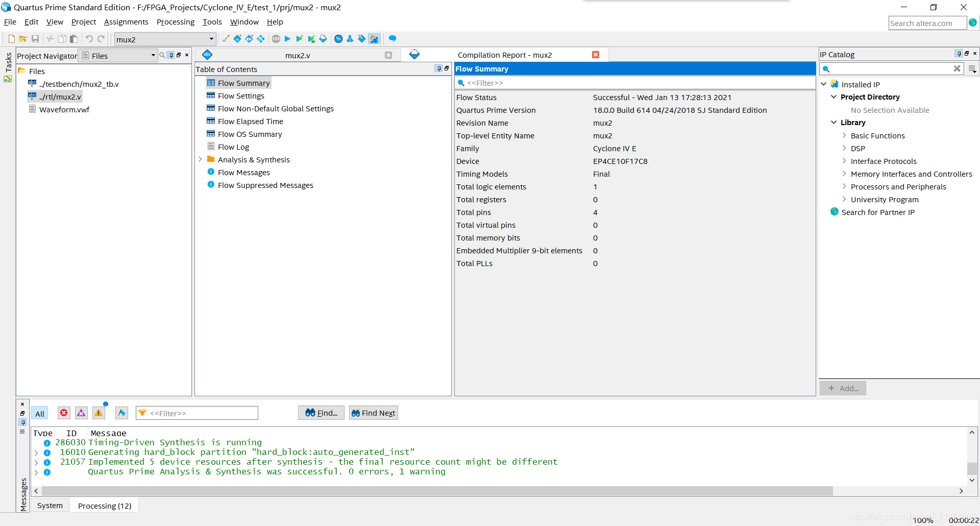Click the Open file folder icon
The width and height of the screenshot is (980, 526).
[23, 39]
